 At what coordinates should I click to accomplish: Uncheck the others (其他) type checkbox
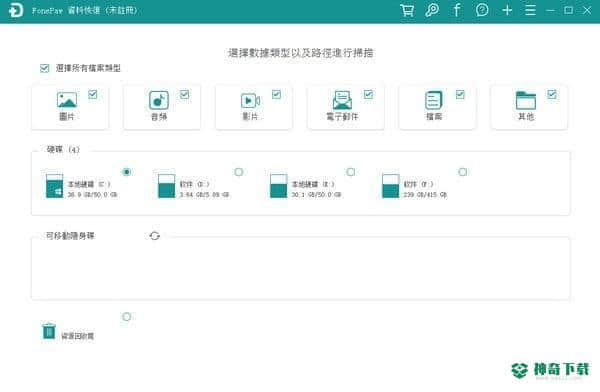click(552, 94)
